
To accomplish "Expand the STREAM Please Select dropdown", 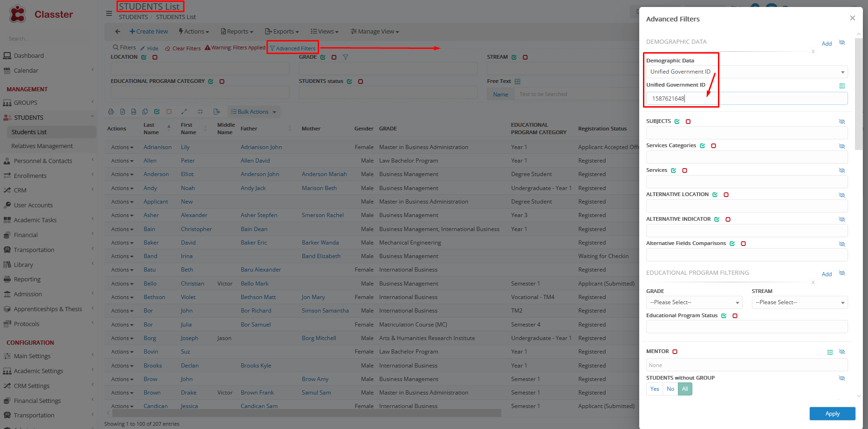I will pos(800,302).
